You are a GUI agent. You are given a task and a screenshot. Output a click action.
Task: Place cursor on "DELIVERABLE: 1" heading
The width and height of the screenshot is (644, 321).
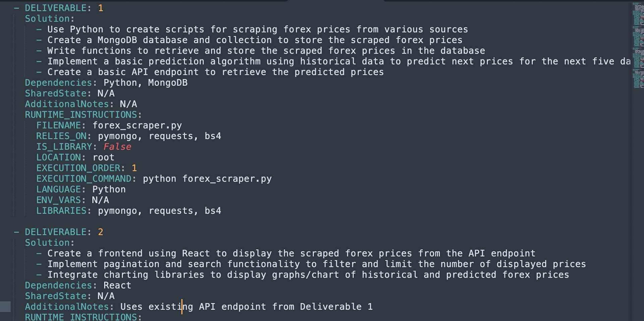[x=64, y=8]
